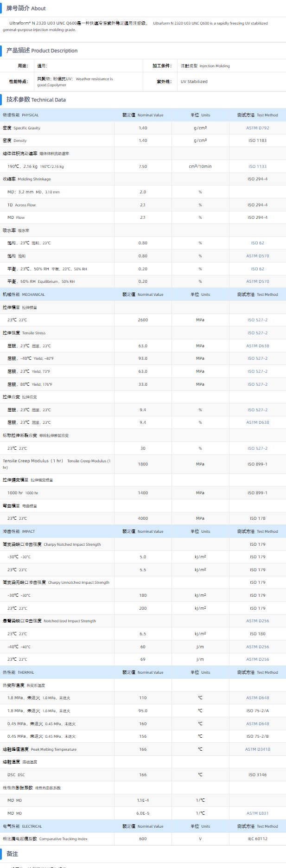Open ASTM D256 link in Notched Izod header row

257,621
